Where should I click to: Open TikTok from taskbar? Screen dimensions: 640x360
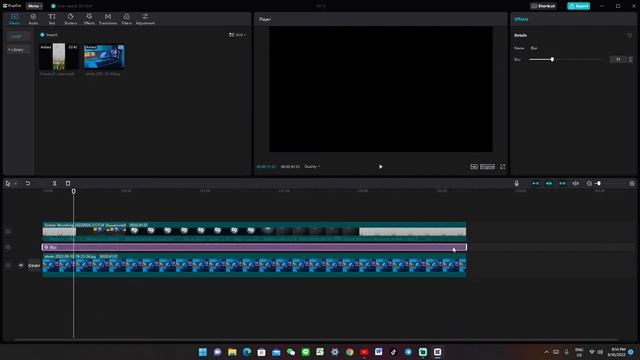393,352
